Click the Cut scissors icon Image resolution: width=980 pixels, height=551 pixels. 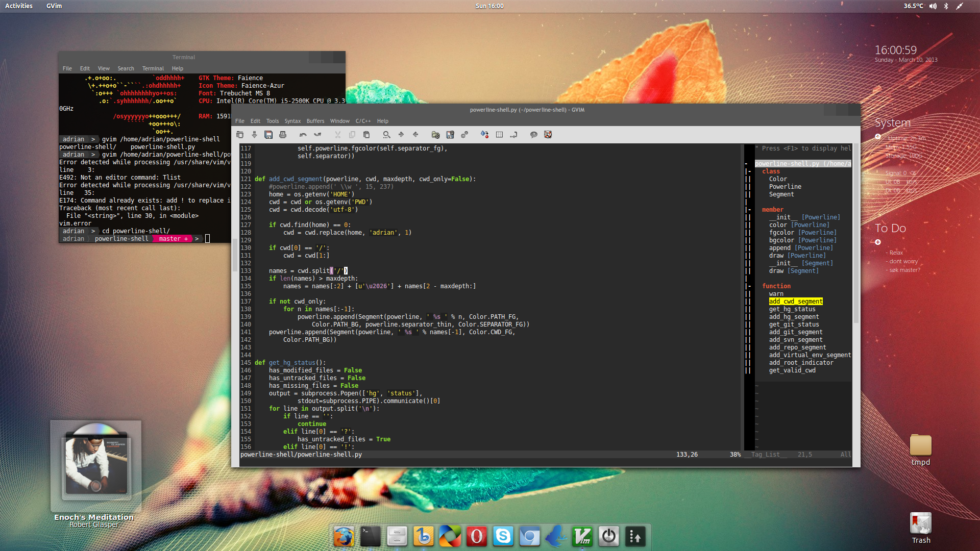337,135
